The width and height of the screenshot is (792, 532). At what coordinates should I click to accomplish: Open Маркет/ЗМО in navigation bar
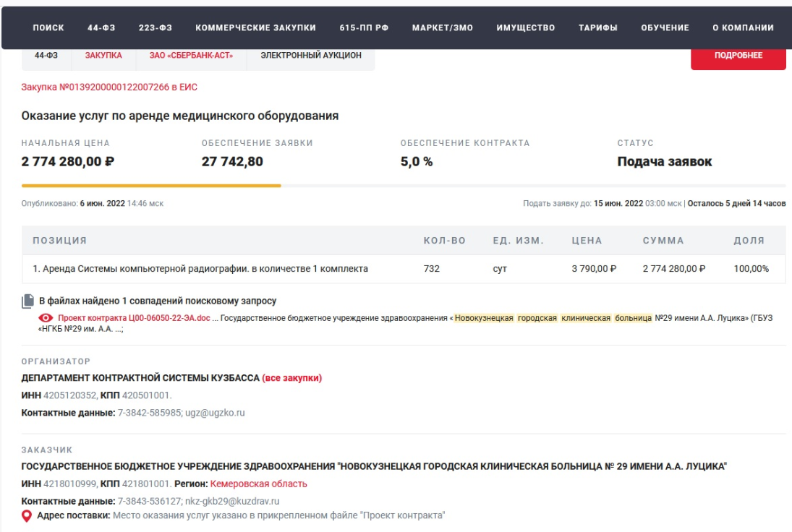click(x=442, y=27)
